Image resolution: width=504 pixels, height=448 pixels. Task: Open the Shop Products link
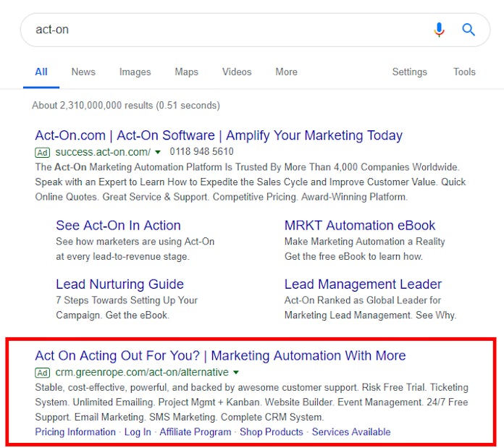coord(272,432)
